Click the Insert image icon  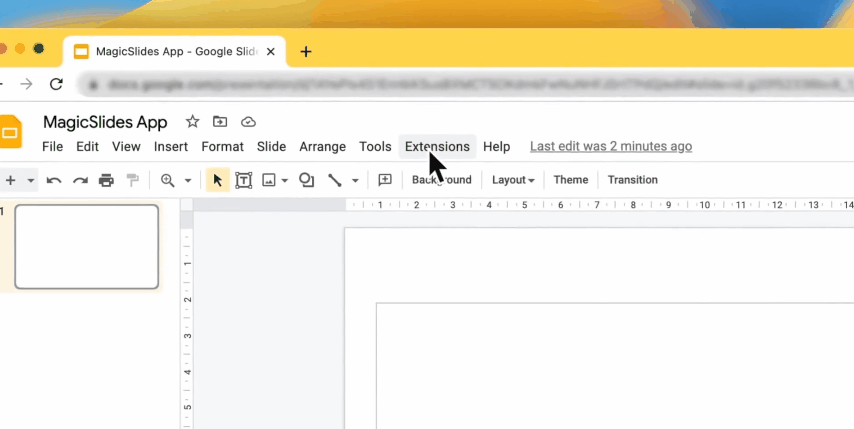tap(269, 180)
